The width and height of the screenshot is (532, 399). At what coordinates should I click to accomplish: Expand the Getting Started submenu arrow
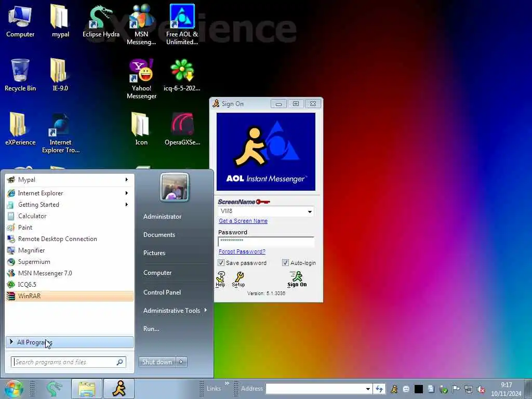[127, 205]
